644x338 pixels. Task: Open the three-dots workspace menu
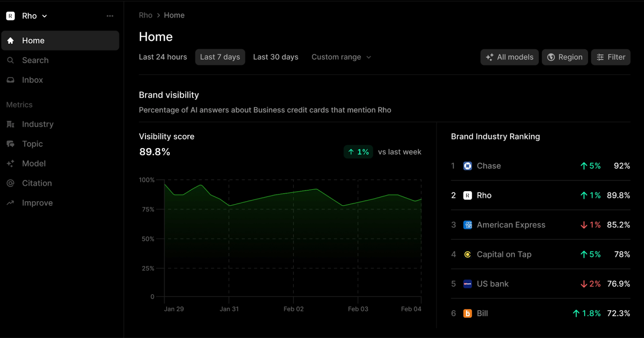pyautogui.click(x=110, y=16)
